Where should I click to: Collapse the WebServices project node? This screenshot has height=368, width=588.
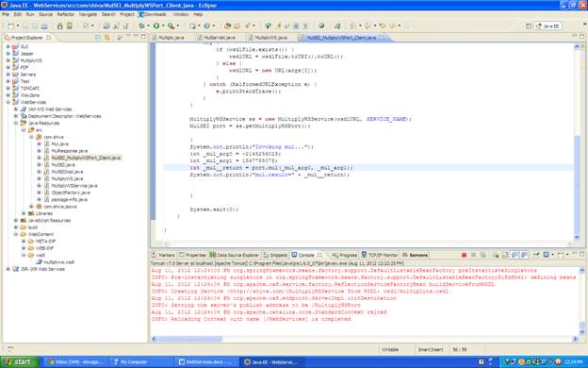8,102
